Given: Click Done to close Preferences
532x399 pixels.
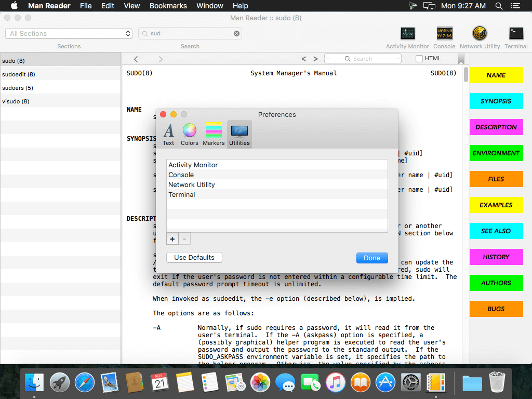Looking at the screenshot, I should click(x=372, y=258).
